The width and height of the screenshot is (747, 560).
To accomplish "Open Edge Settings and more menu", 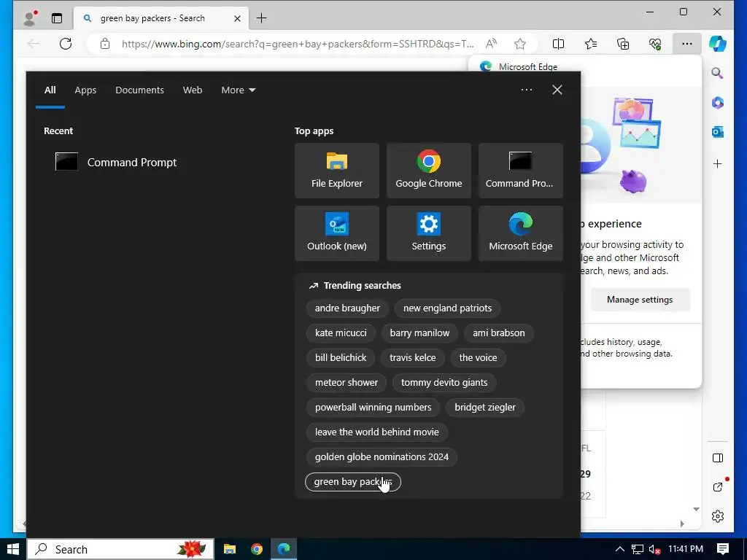I will 687,44.
